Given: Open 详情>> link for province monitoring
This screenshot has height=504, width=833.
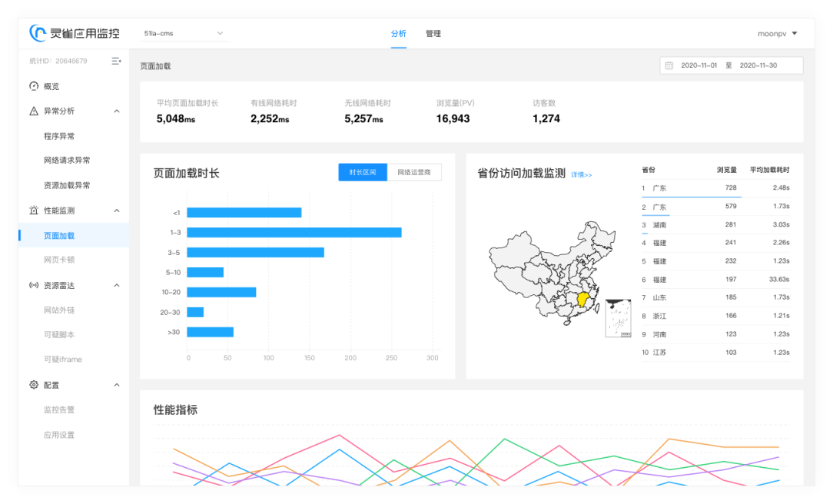Looking at the screenshot, I should coord(581,175).
